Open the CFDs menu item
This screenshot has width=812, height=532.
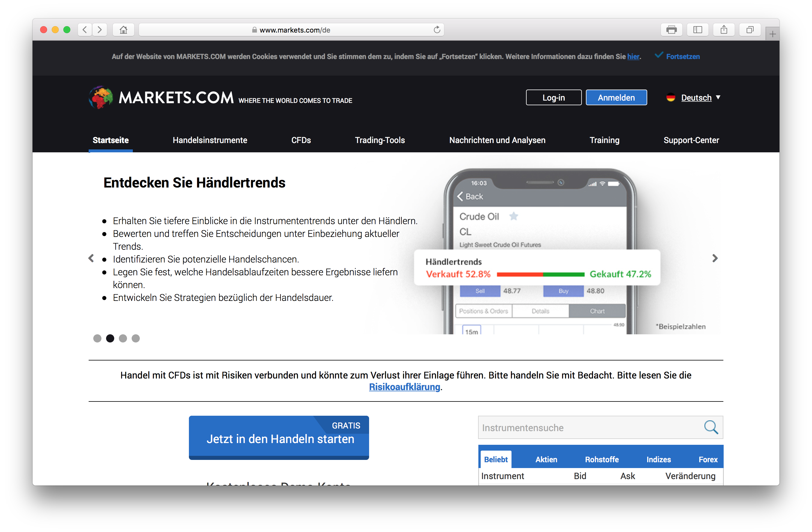coord(301,140)
